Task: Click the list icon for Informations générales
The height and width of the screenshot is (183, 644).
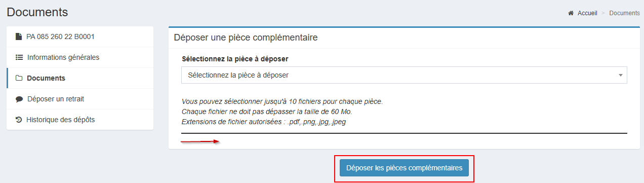Action: [x=19, y=57]
